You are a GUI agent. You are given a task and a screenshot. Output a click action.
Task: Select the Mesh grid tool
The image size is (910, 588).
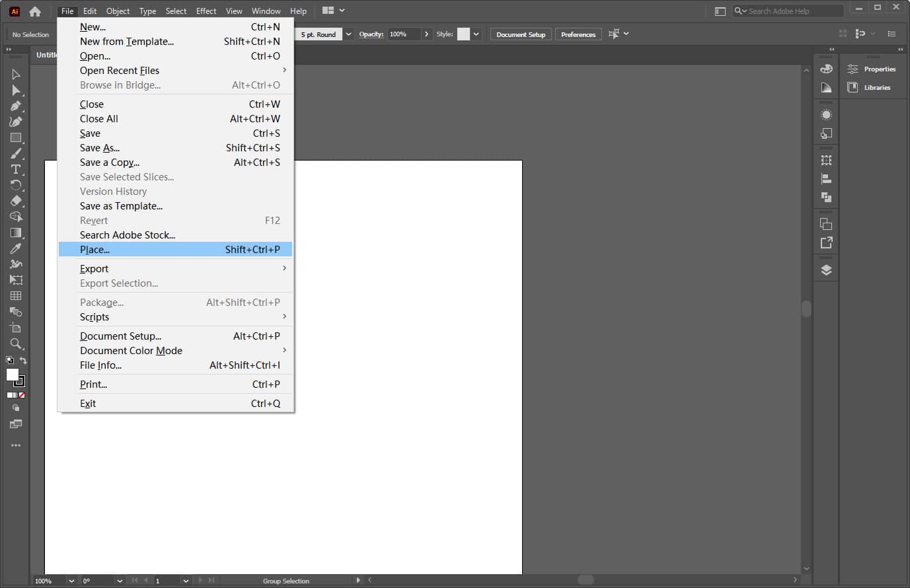[x=16, y=296]
